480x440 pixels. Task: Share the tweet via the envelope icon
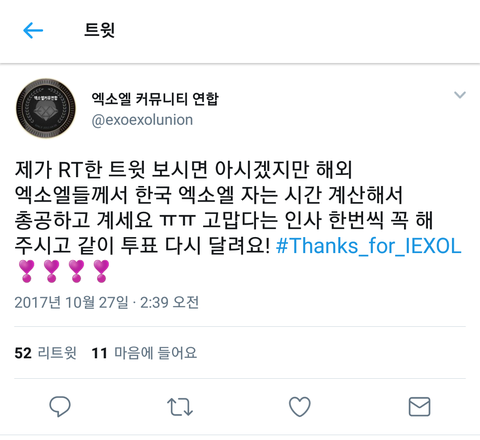tap(419, 406)
